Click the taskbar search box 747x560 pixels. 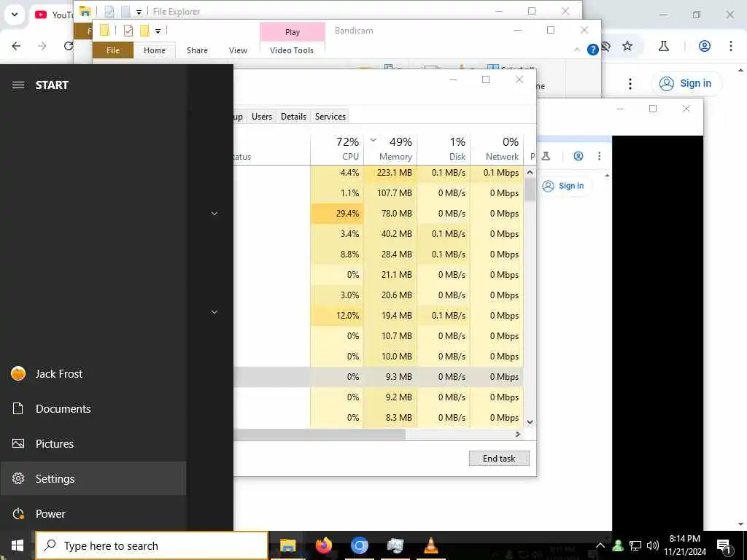pyautogui.click(x=152, y=545)
